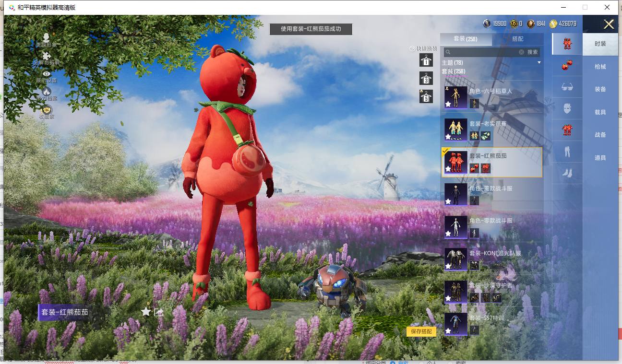Select pants category icon
The width and height of the screenshot is (622, 364).
tap(567, 152)
